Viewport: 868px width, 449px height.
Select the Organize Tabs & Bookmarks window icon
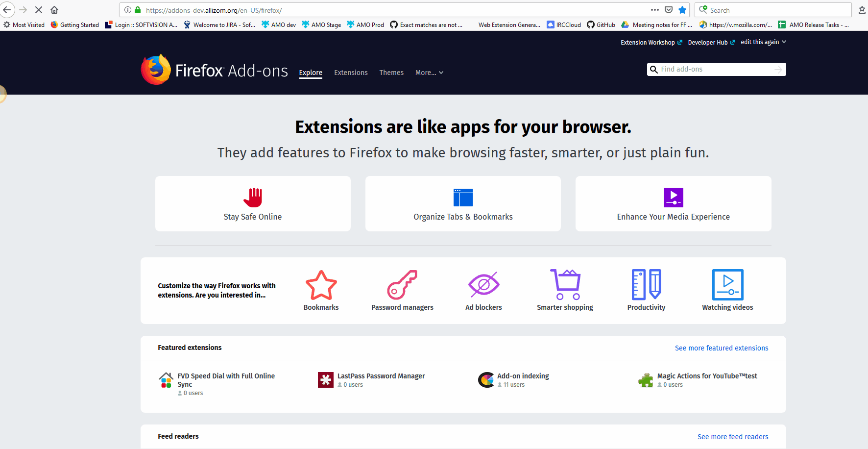(x=463, y=198)
